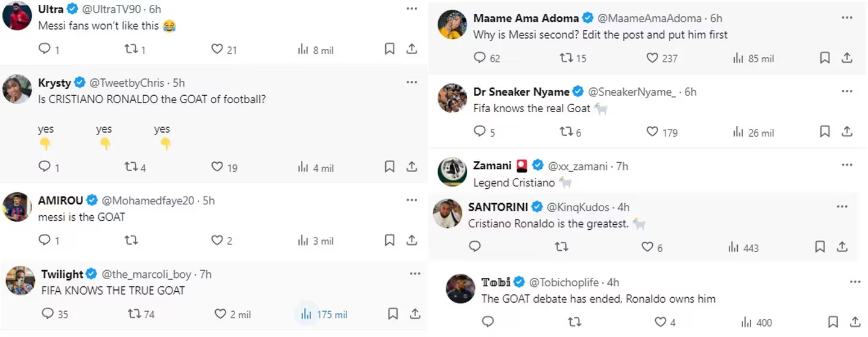Retweet Twilight's tweet with 74 reposts
The width and height of the screenshot is (868, 337).
134,314
